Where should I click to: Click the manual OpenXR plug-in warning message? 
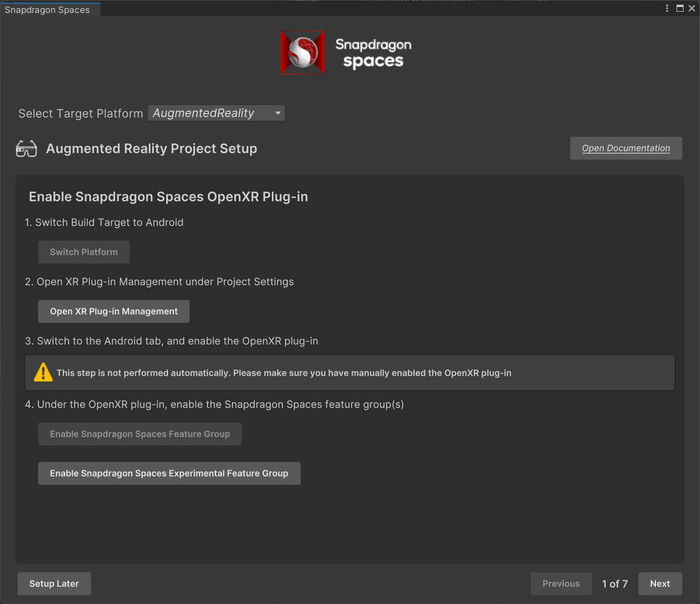coord(284,373)
